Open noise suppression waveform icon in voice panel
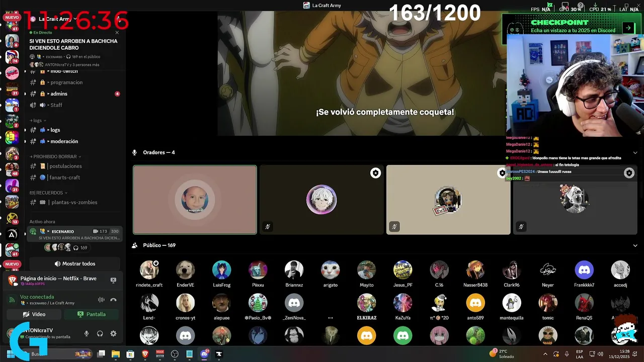This screenshot has width=644, height=362. 101,300
